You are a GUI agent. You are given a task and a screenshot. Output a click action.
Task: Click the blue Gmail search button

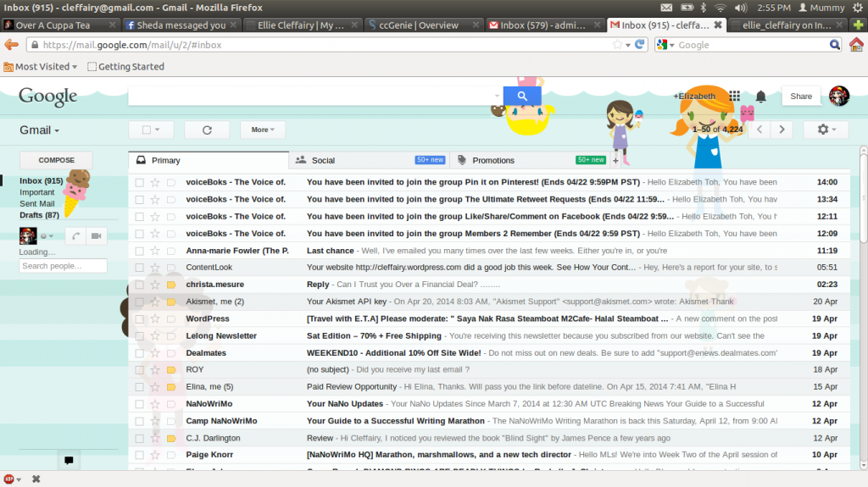522,96
